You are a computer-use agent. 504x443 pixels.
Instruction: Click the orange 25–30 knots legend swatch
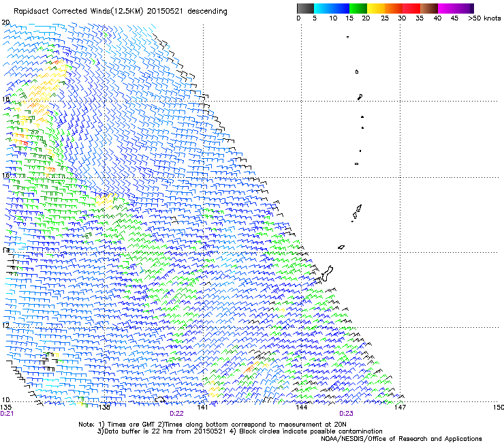tap(394, 8)
